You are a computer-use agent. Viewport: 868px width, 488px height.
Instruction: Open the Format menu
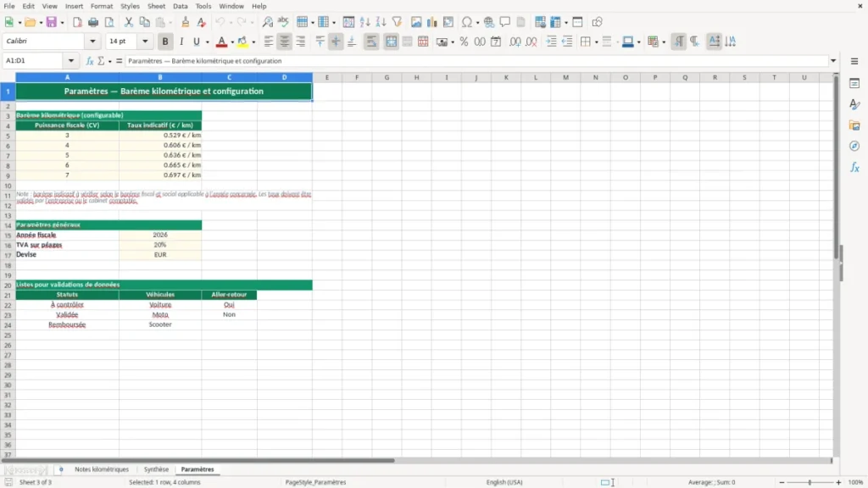point(102,6)
